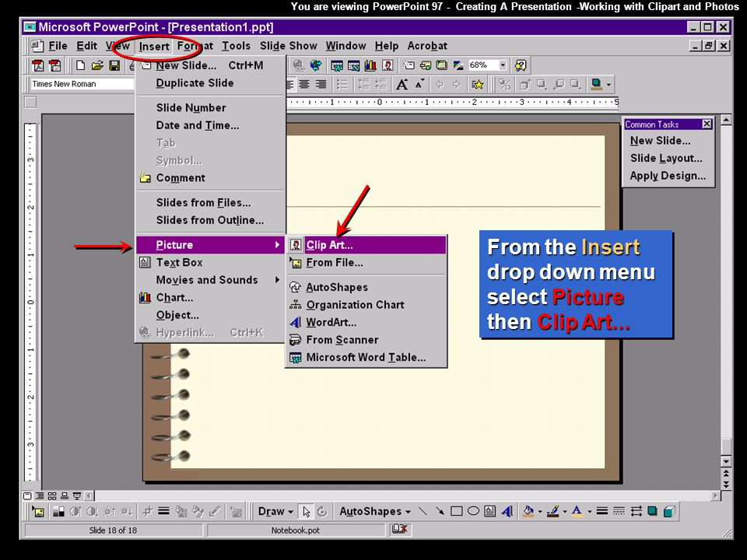Toggle the 3-D button in drawing toolbar

pyautogui.click(x=669, y=512)
